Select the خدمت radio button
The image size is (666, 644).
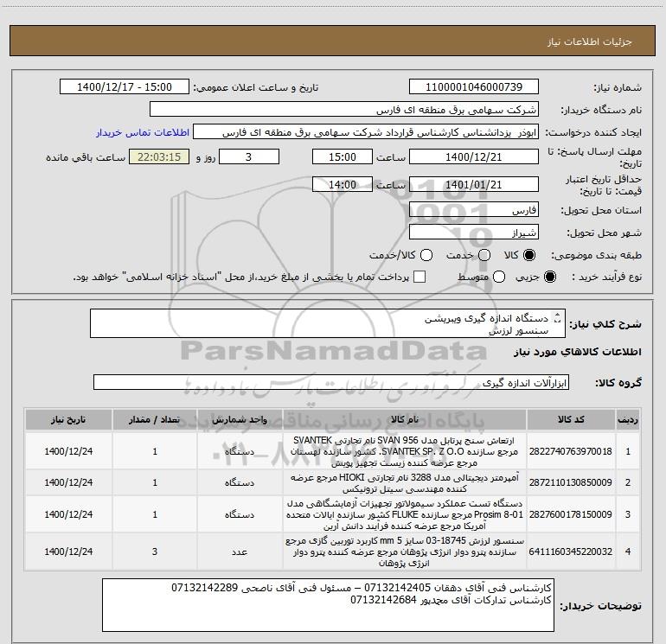click(484, 255)
